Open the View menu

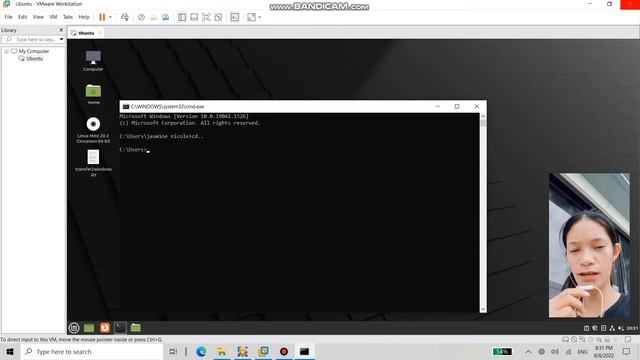point(38,17)
